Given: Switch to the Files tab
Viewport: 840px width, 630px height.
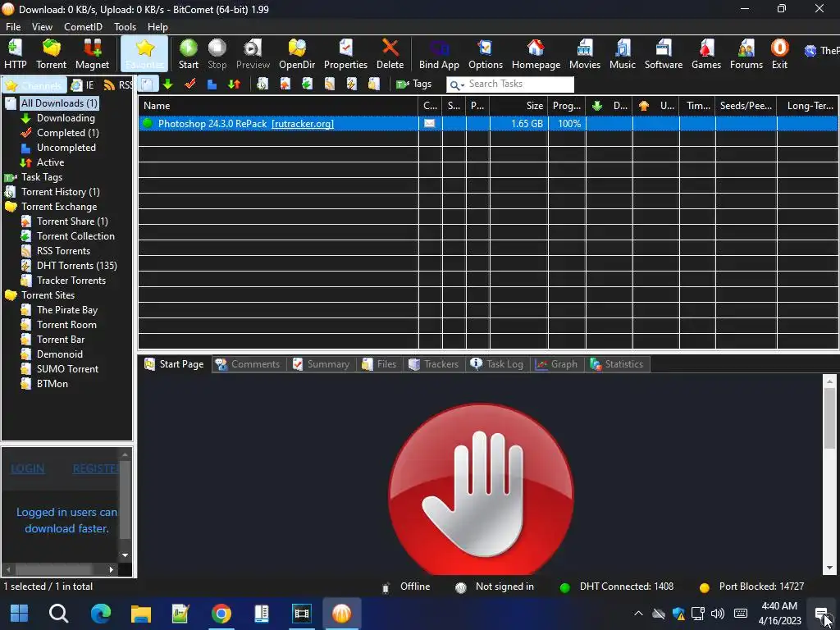Looking at the screenshot, I should (379, 364).
